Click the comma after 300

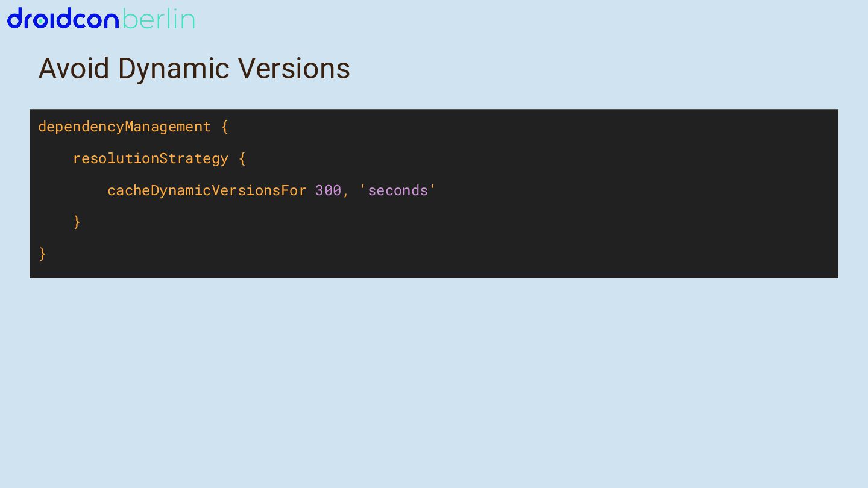(346, 192)
